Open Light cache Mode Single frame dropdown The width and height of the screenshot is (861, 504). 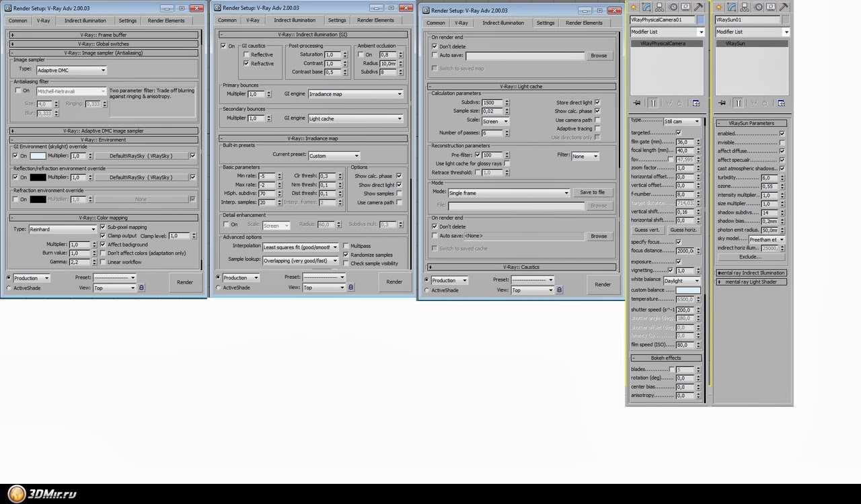click(x=509, y=193)
